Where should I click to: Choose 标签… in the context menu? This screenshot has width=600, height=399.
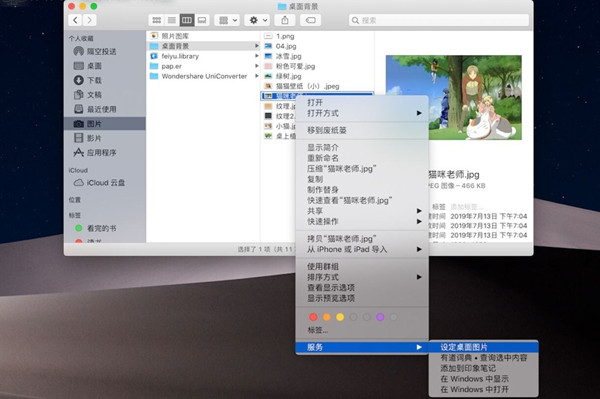click(362, 330)
